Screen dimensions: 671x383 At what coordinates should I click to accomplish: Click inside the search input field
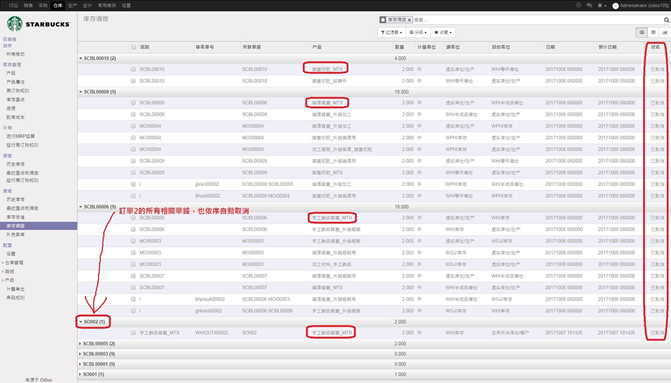tap(537, 20)
